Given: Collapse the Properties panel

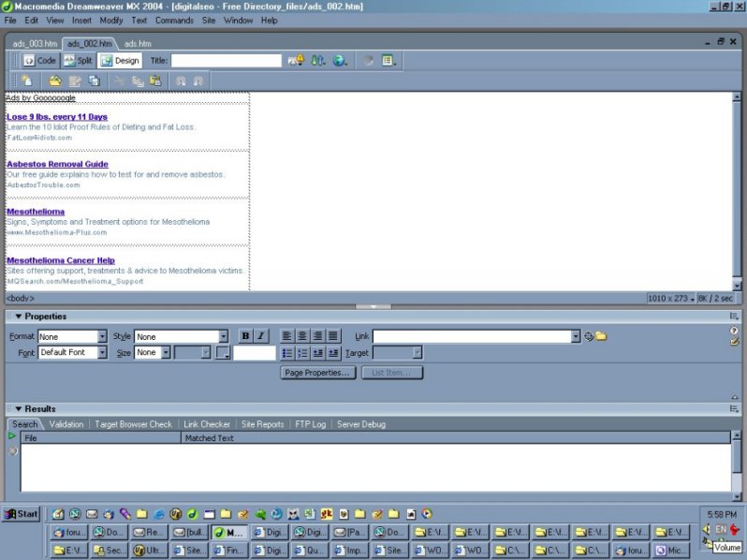Looking at the screenshot, I should [x=19, y=316].
